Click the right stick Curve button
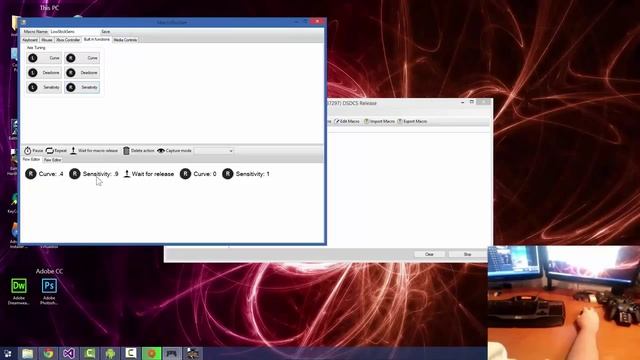Viewport: 640px width, 360px height. click(x=82, y=58)
